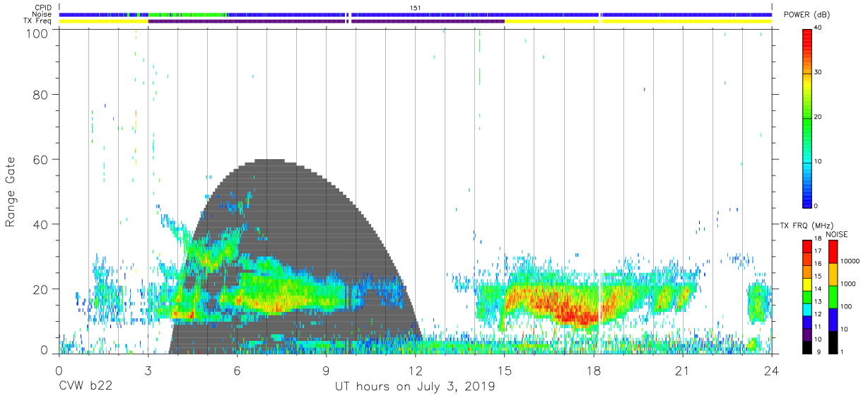Click the Range Gate y-axis title
The image size is (868, 401).
11,192
